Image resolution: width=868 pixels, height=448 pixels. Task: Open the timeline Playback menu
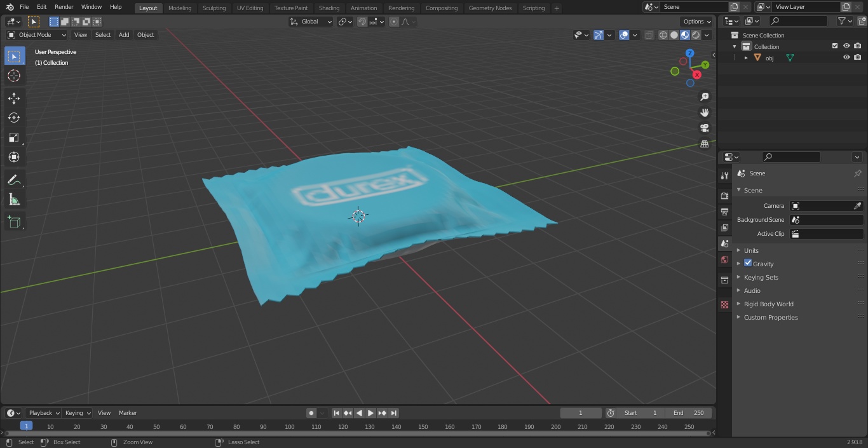(x=43, y=413)
